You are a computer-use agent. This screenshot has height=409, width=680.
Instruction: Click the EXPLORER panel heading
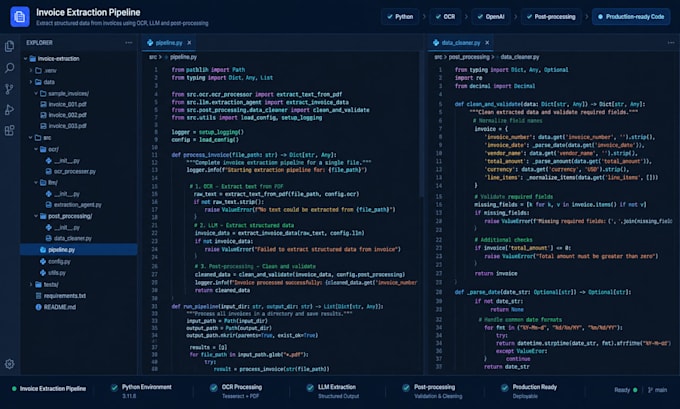tap(39, 43)
